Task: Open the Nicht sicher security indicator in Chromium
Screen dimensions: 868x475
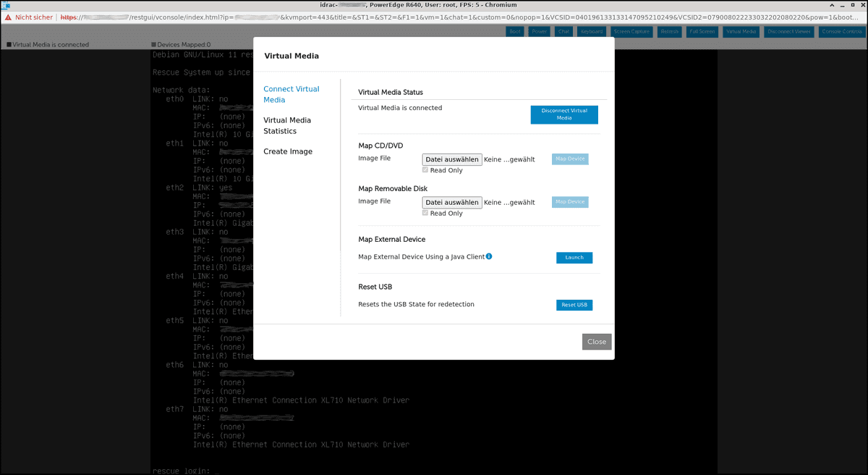Action: click(29, 16)
